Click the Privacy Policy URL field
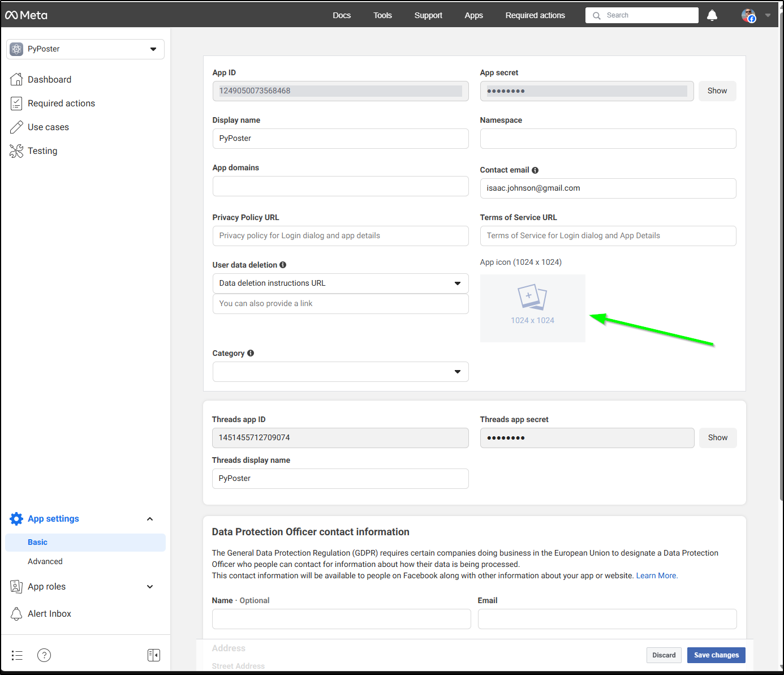The height and width of the screenshot is (675, 784). point(341,236)
